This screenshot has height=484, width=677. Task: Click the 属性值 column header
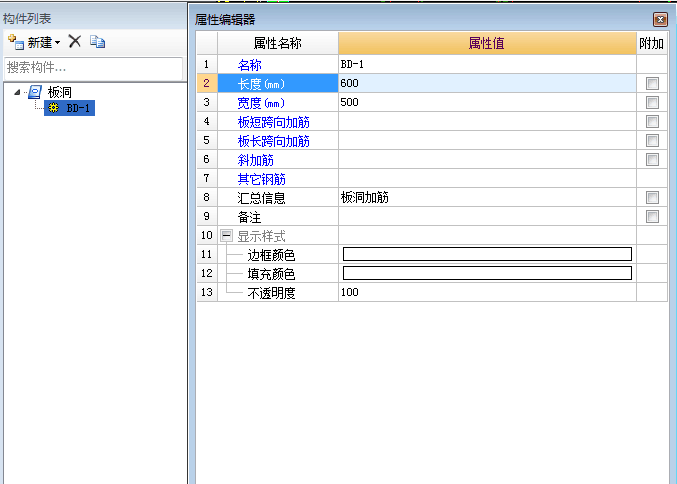tap(487, 43)
